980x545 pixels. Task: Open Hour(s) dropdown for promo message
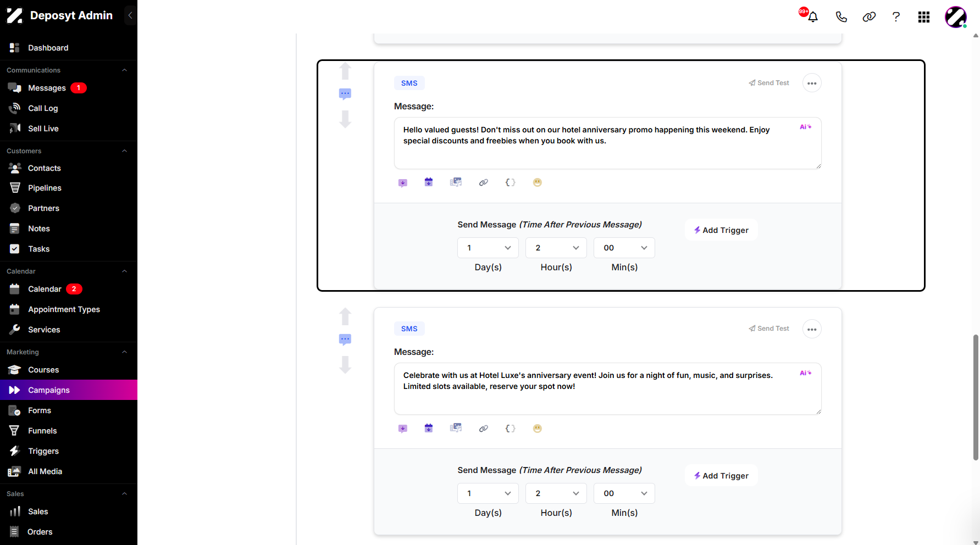(556, 248)
